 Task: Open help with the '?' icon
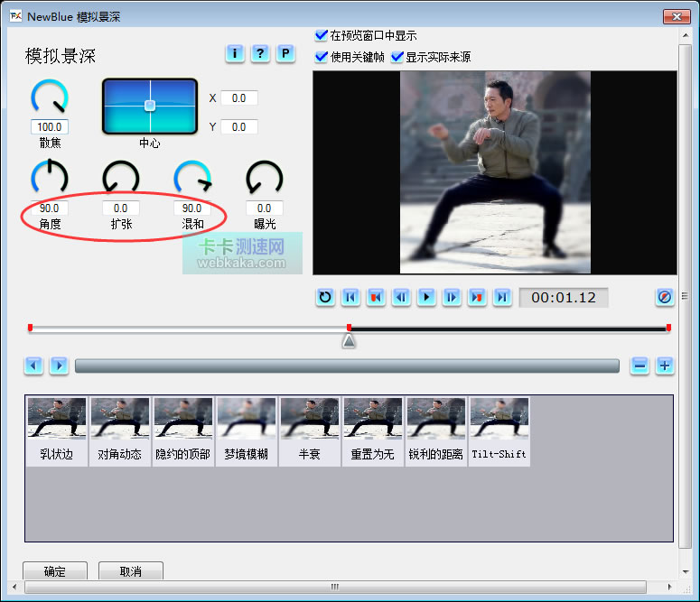(x=260, y=54)
